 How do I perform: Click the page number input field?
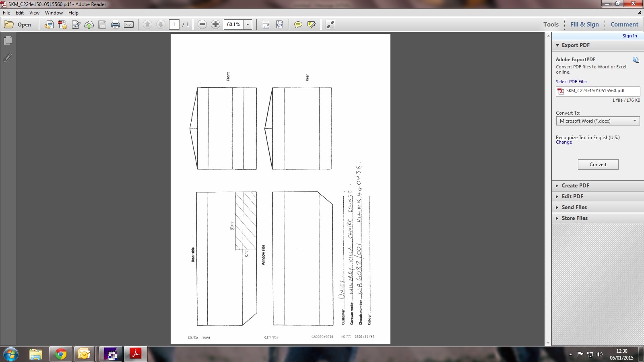pos(174,25)
